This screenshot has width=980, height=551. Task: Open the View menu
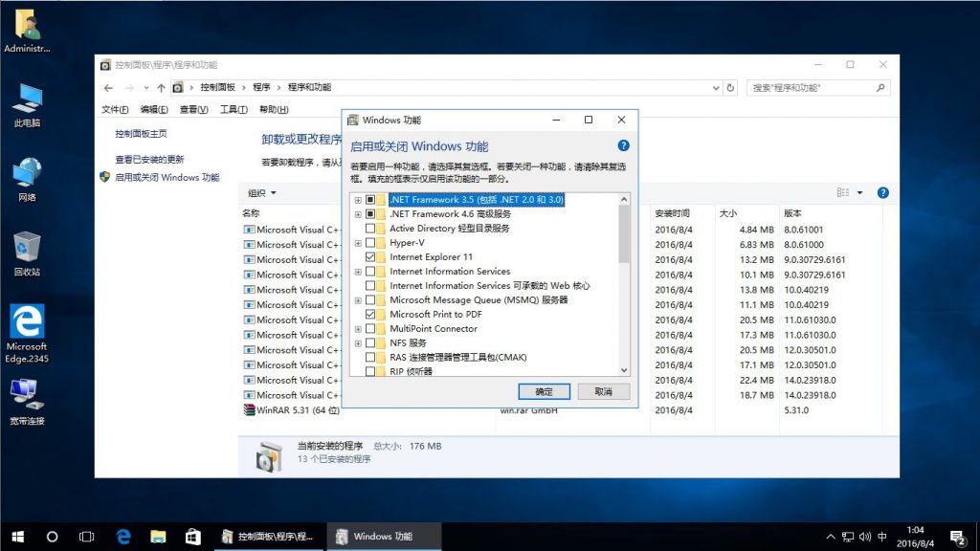[x=193, y=110]
